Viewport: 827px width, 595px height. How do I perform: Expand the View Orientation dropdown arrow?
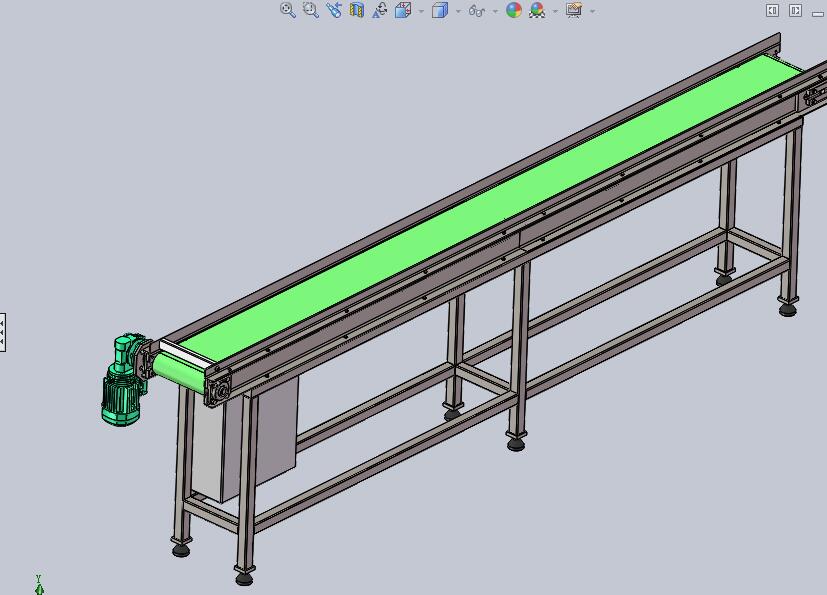click(x=421, y=11)
